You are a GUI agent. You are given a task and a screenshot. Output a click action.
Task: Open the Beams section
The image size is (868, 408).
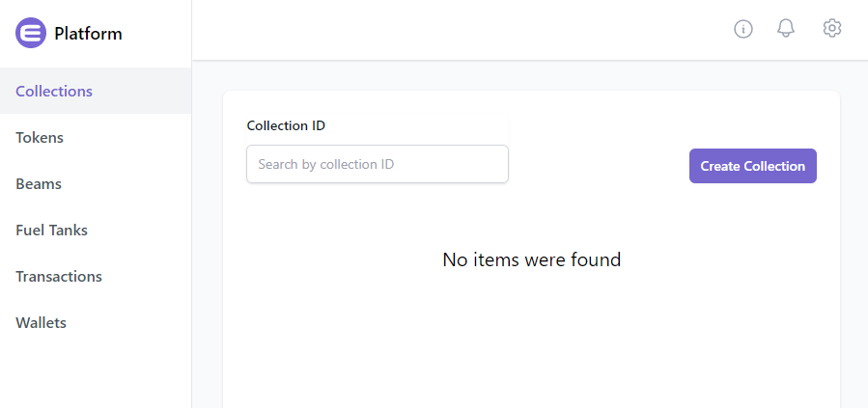tap(39, 184)
